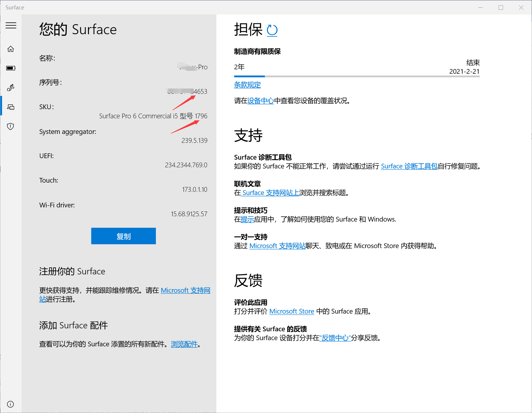This screenshot has width=532, height=413.
Task: Go to the Home page icon
Action: click(x=11, y=49)
